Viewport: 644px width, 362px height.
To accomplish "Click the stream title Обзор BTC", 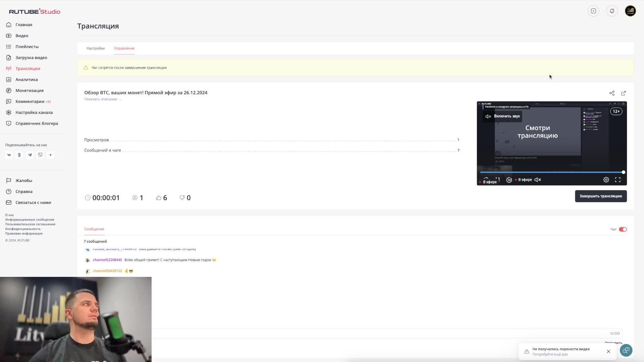I will (x=146, y=93).
